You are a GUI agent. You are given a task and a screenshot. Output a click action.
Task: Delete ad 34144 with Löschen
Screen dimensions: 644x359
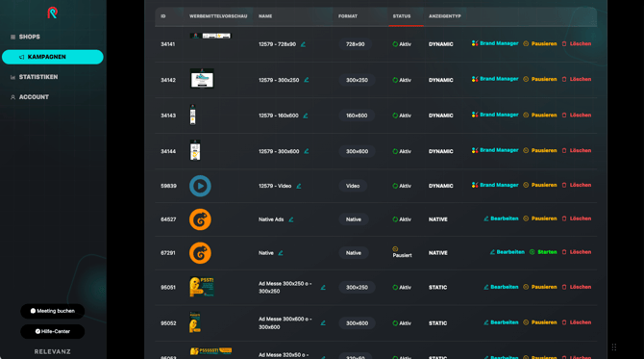point(577,150)
